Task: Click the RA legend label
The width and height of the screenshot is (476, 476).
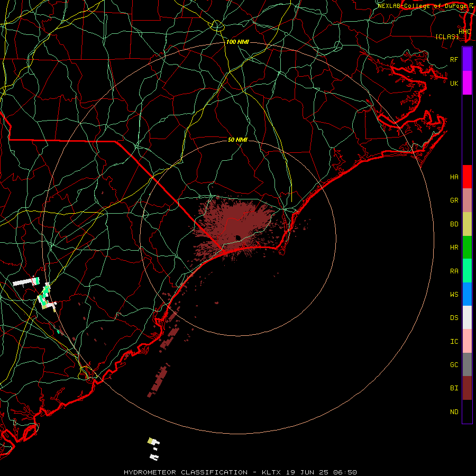Action: coord(454,271)
